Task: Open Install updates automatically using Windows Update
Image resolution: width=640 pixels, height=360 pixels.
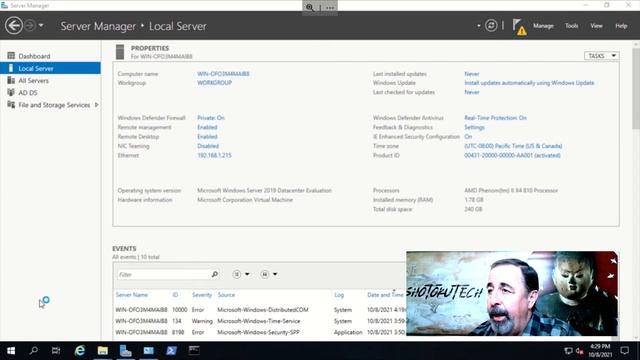Action: (x=529, y=83)
